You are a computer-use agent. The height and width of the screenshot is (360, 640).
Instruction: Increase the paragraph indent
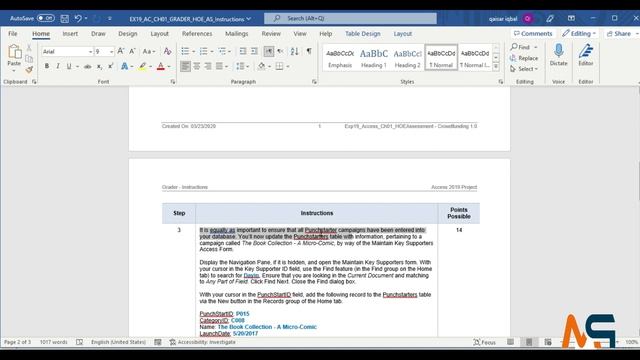tap(254, 51)
